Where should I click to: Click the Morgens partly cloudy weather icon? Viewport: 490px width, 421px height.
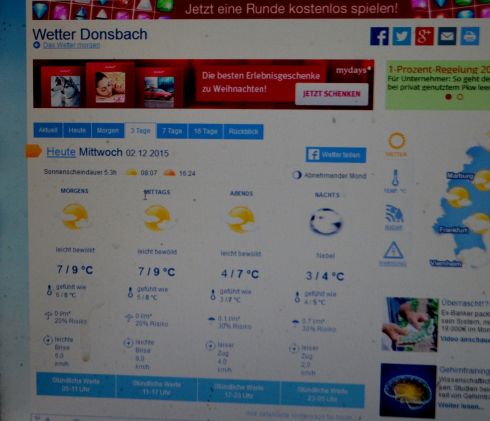pyautogui.click(x=75, y=217)
